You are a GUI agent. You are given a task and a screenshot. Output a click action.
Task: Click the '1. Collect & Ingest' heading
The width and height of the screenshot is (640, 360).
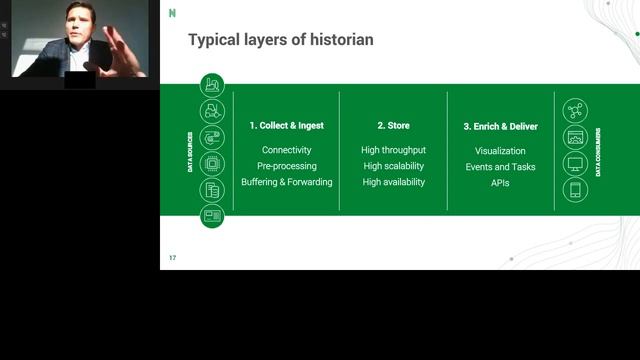coord(287,126)
